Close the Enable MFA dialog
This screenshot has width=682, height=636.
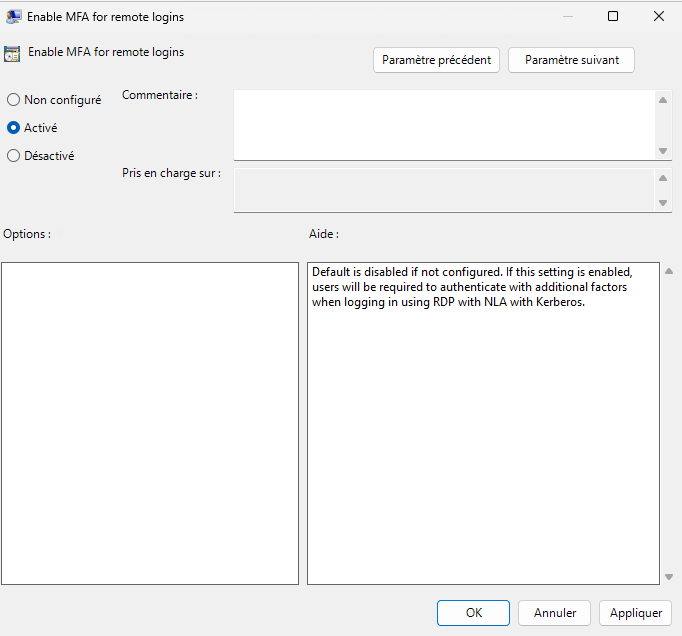659,16
